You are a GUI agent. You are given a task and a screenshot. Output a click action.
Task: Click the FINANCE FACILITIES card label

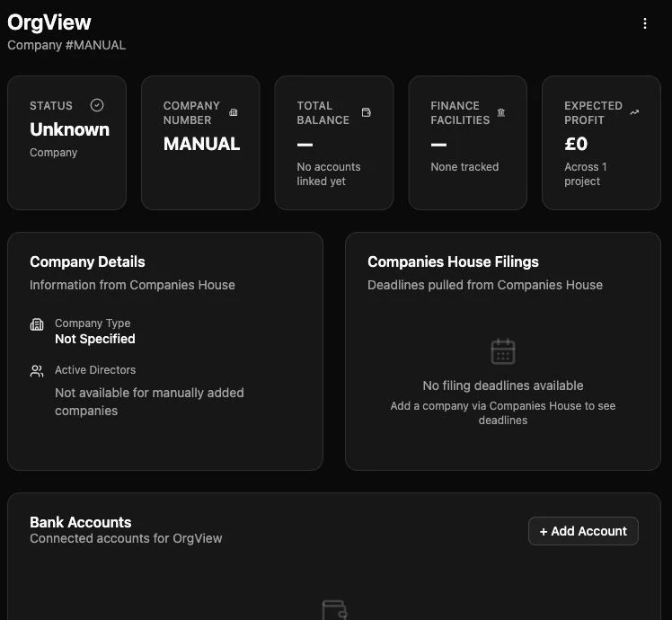460,112
